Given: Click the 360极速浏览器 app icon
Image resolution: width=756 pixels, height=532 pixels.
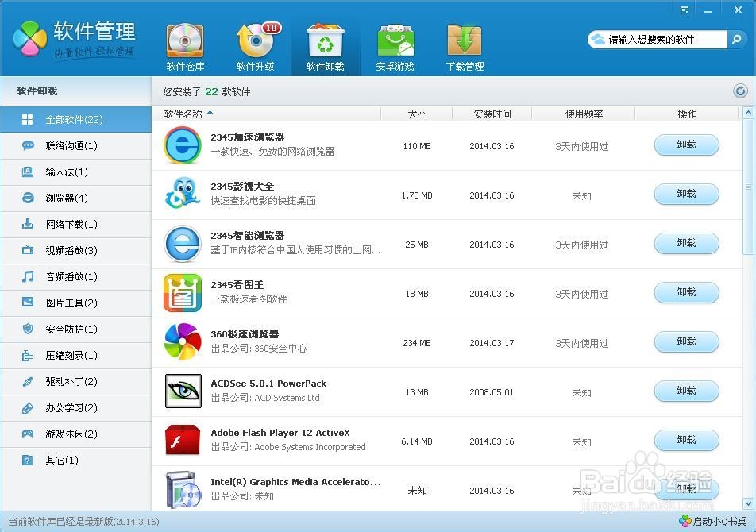Looking at the screenshot, I should point(183,342).
